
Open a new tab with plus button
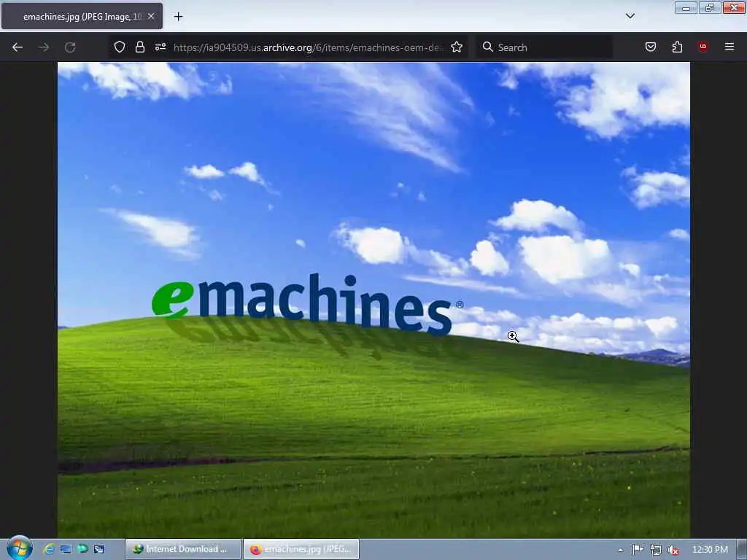coord(178,17)
